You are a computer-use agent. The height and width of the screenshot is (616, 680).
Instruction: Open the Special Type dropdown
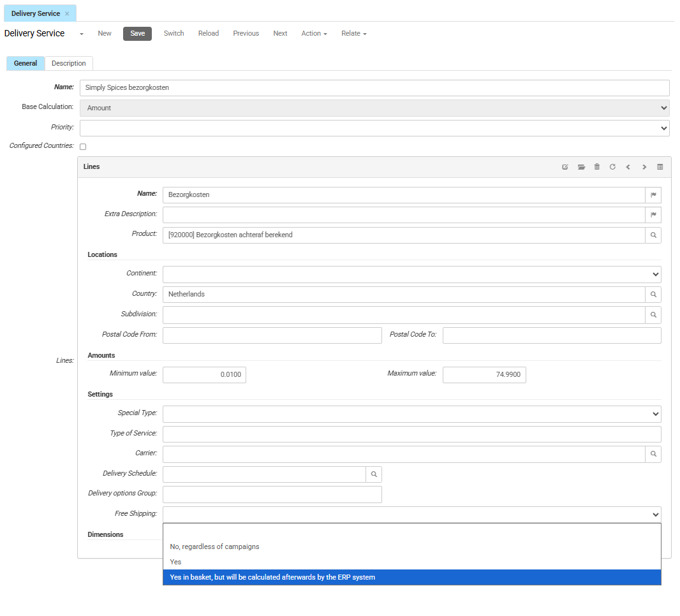[411, 414]
